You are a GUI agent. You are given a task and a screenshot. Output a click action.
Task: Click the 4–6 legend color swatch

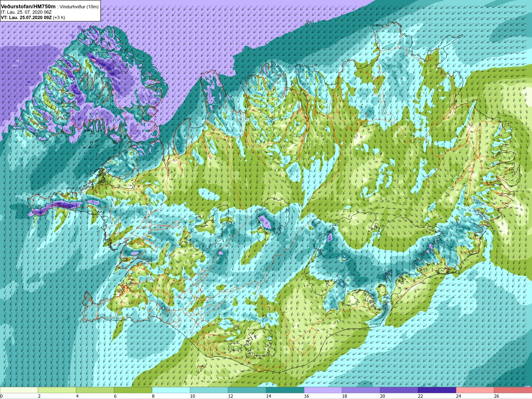pyautogui.click(x=95, y=390)
